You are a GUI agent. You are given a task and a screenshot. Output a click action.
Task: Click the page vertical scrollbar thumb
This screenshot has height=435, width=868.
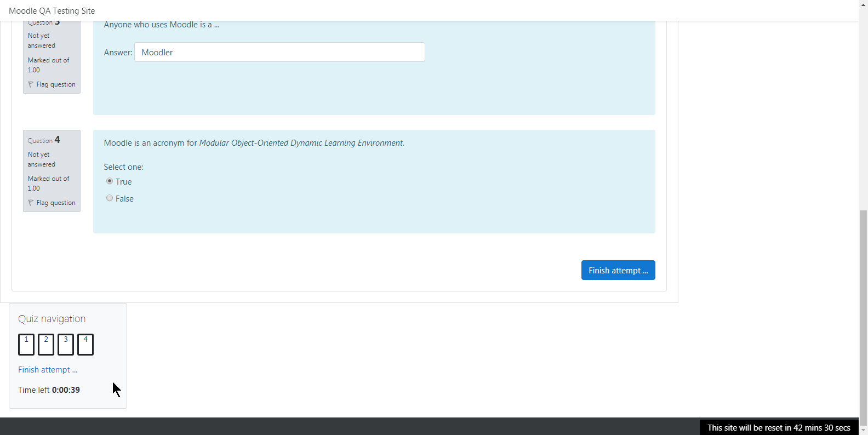(863, 318)
